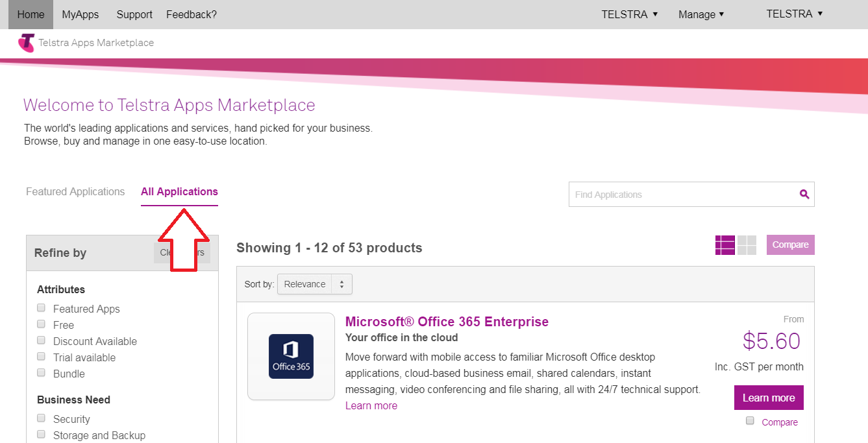Check the Free attribute filter
The width and height of the screenshot is (868, 443).
pos(42,324)
